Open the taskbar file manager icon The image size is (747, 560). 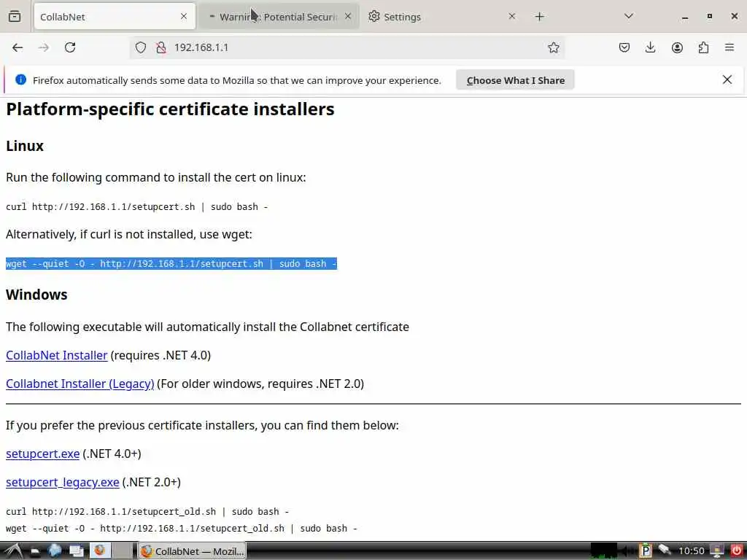(36, 551)
